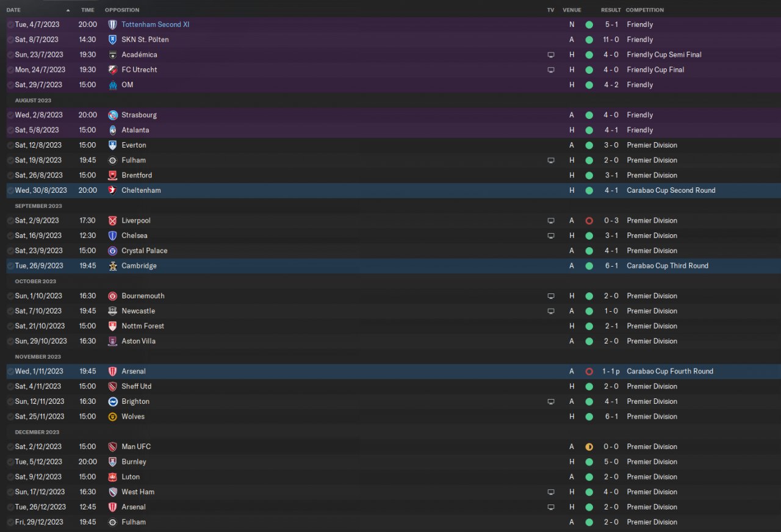Collapse the DECEMBER 2023 month section
Image resolution: width=781 pixels, height=532 pixels.
point(37,433)
